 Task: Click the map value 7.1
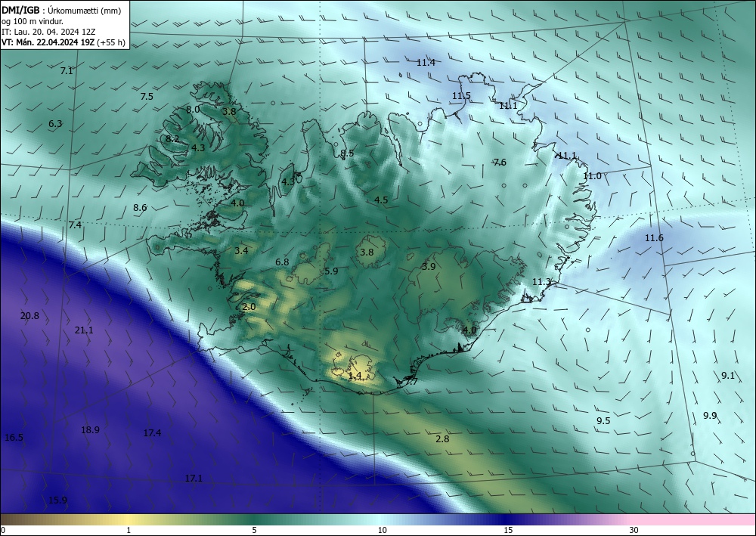coord(67,71)
